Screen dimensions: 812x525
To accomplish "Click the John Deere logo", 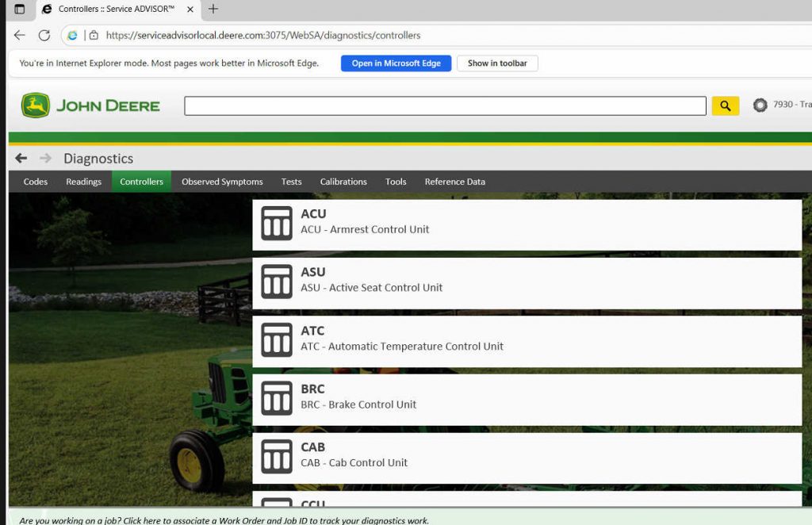I will [x=90, y=105].
